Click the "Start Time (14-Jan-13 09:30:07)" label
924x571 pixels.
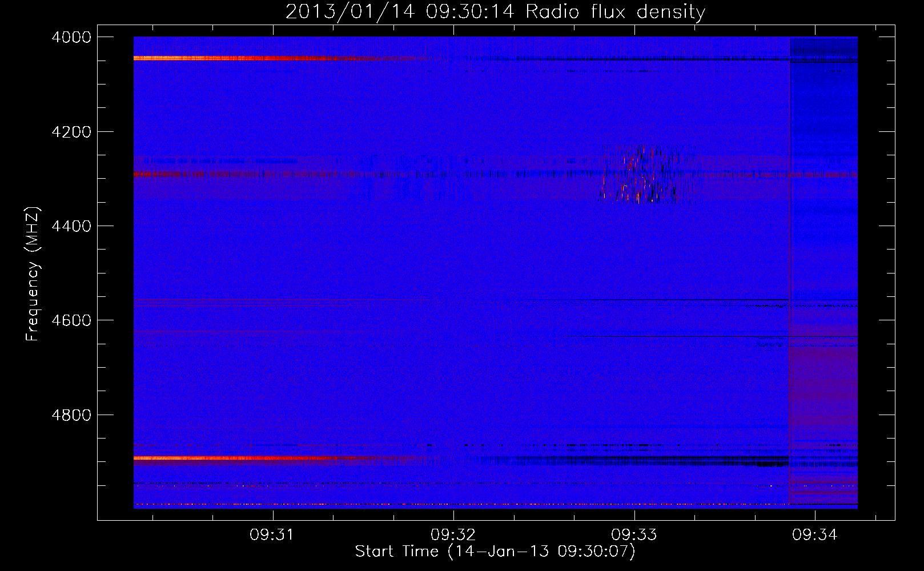[x=495, y=552]
